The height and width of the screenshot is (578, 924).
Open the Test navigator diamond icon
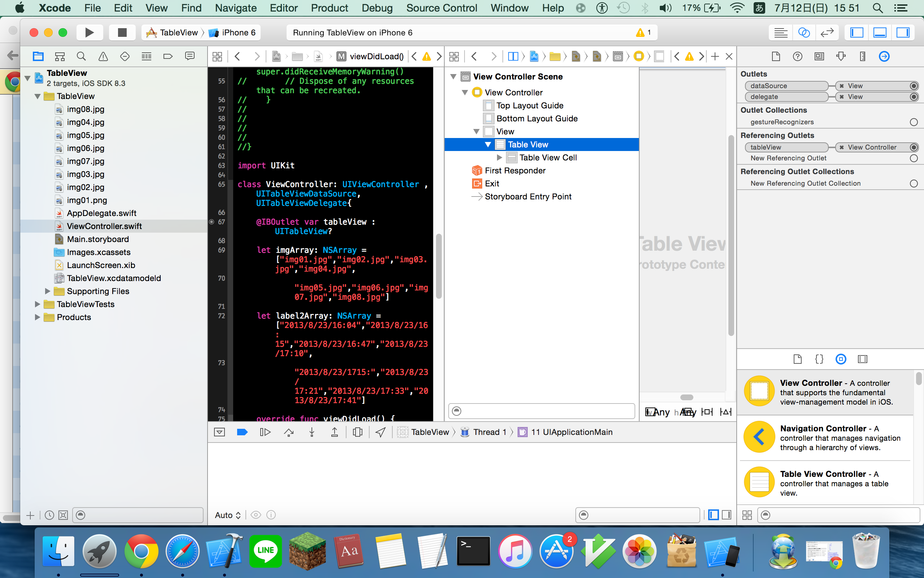click(x=125, y=57)
